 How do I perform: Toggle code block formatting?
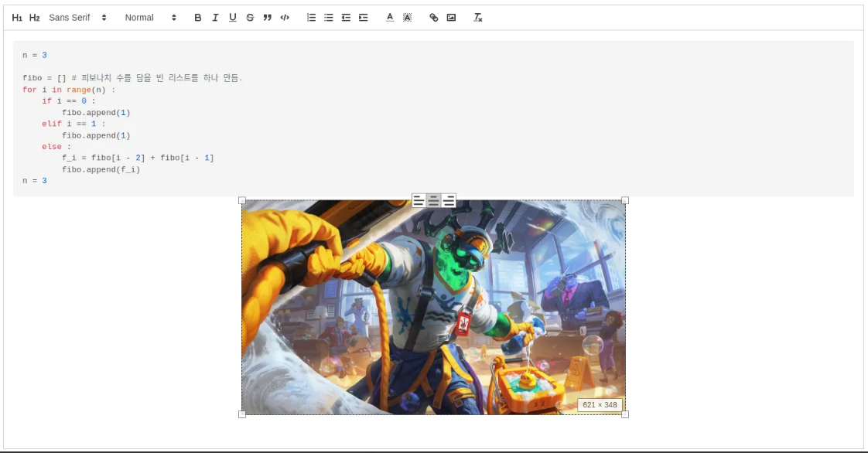(285, 18)
